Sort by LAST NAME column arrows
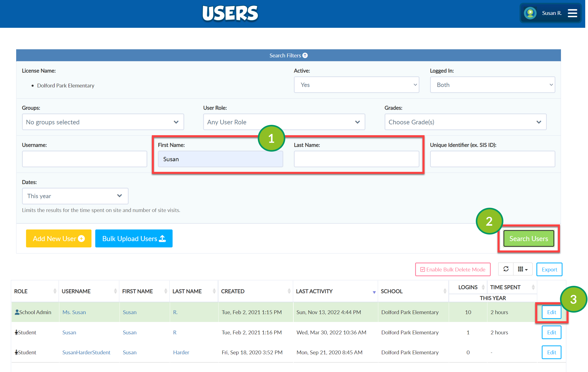The height and width of the screenshot is (372, 588). 214,291
